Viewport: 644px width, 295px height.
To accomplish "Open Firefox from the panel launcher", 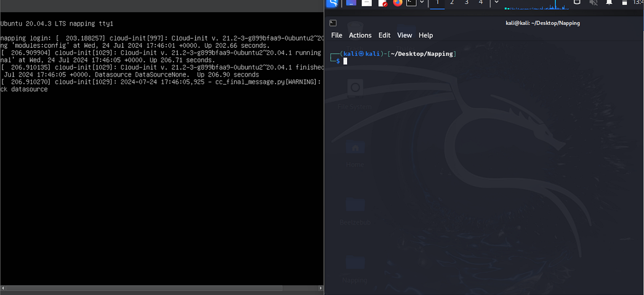I will click(397, 3).
